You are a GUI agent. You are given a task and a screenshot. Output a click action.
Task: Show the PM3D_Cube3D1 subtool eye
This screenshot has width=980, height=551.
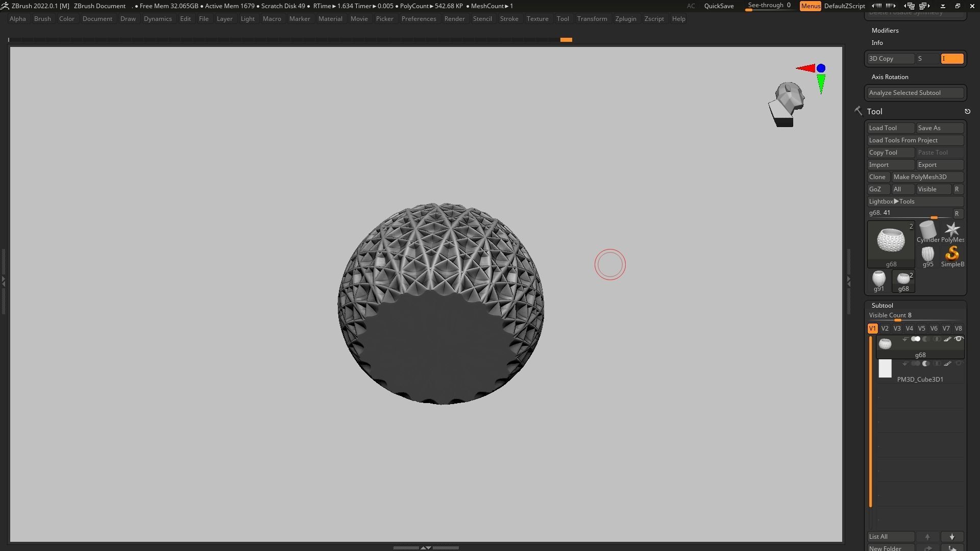959,364
